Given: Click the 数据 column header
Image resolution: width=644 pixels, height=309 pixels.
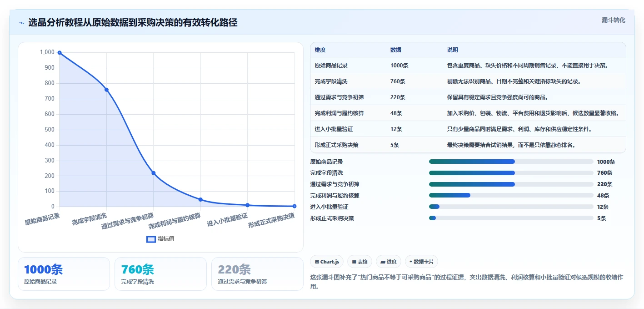Looking at the screenshot, I should click(396, 50).
